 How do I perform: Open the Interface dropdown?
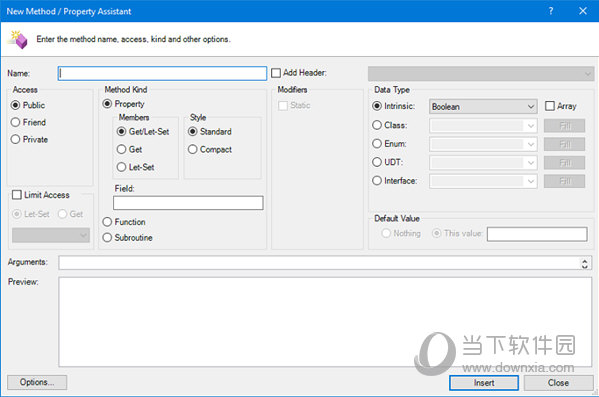point(483,181)
